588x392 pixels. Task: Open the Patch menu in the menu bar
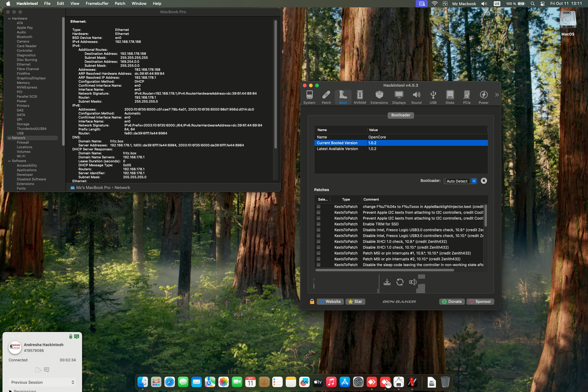coord(120,4)
